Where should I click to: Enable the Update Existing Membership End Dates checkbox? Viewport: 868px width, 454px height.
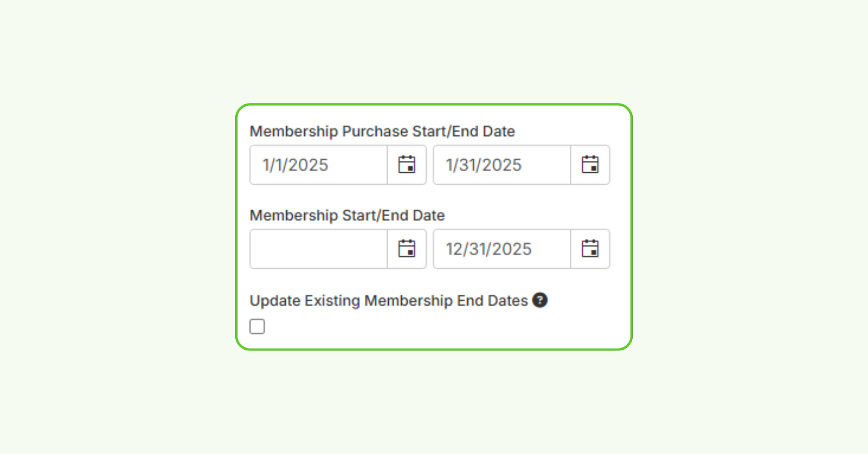[257, 326]
